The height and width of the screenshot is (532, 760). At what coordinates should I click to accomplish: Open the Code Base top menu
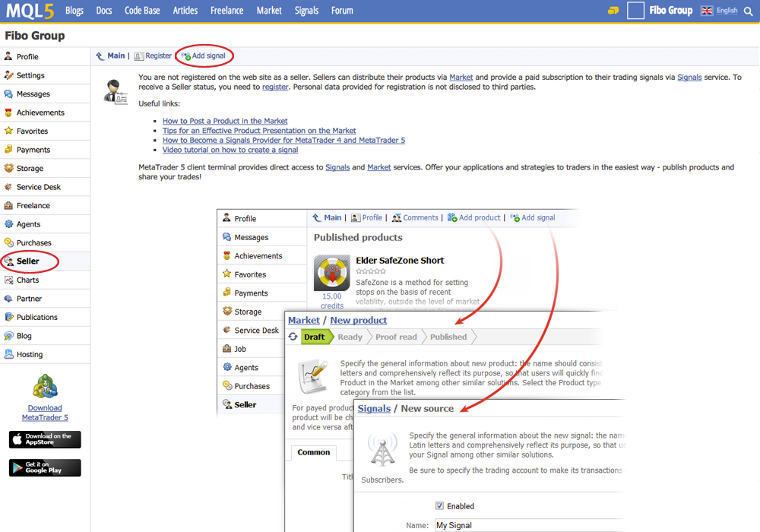point(142,10)
